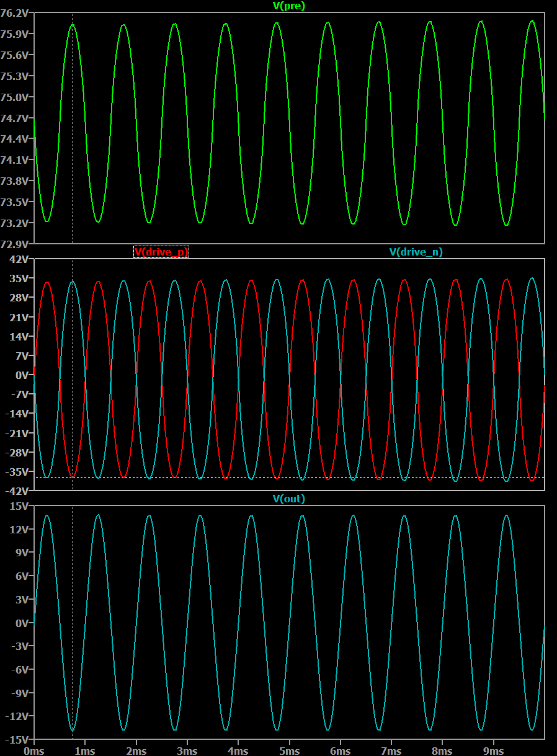Select the 2ms time tick

(136, 750)
